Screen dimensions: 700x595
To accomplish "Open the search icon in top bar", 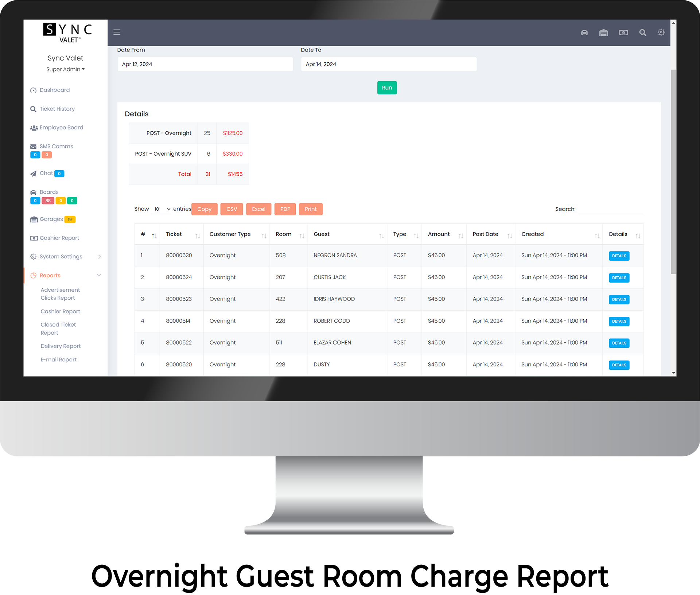I will 643,32.
